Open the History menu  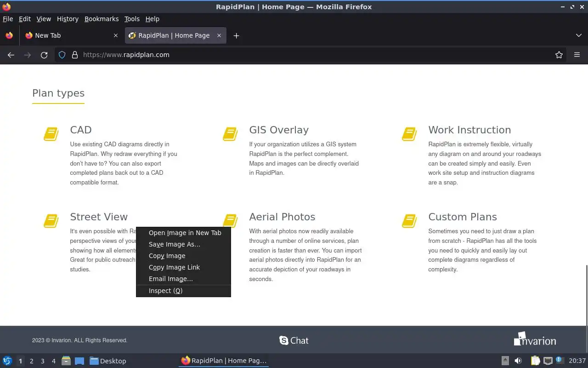(68, 19)
